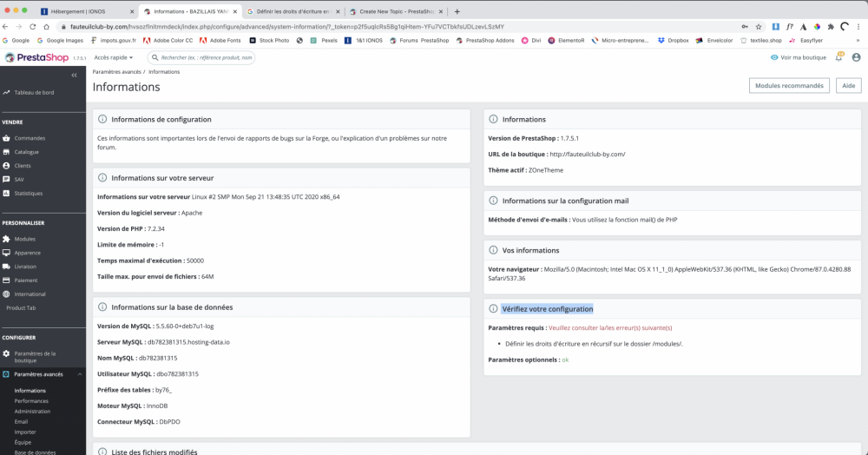Open the Google bookmark
Screen dimensions: 868x455
16,41
